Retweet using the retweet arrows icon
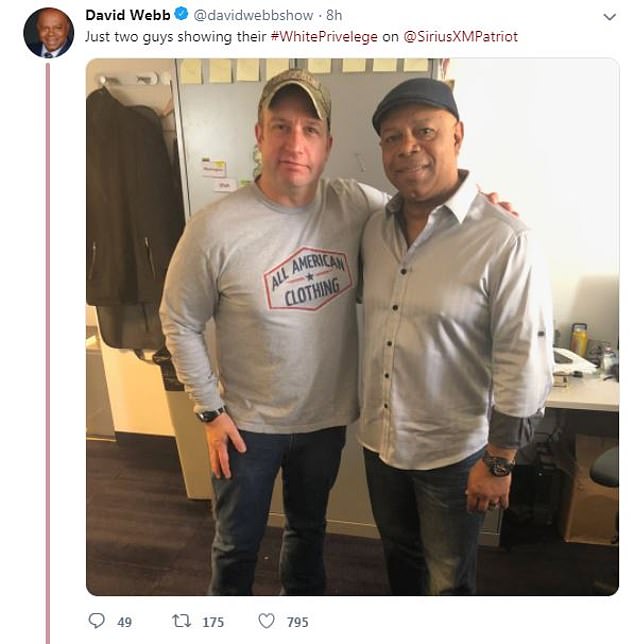This screenshot has width=634, height=644. 181,621
